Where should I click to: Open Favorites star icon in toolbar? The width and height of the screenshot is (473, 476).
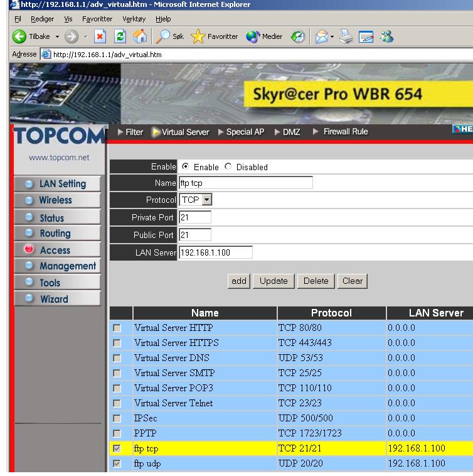pyautogui.click(x=198, y=36)
